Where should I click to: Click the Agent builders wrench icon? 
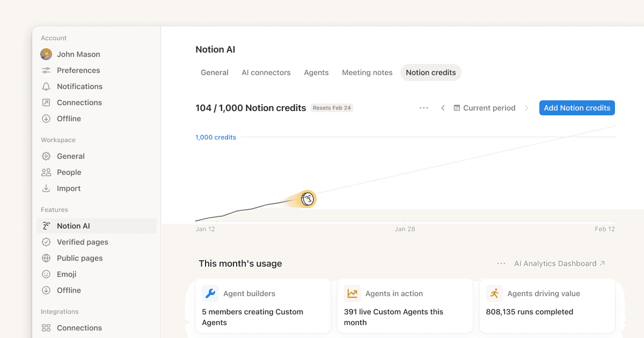pyautogui.click(x=210, y=293)
